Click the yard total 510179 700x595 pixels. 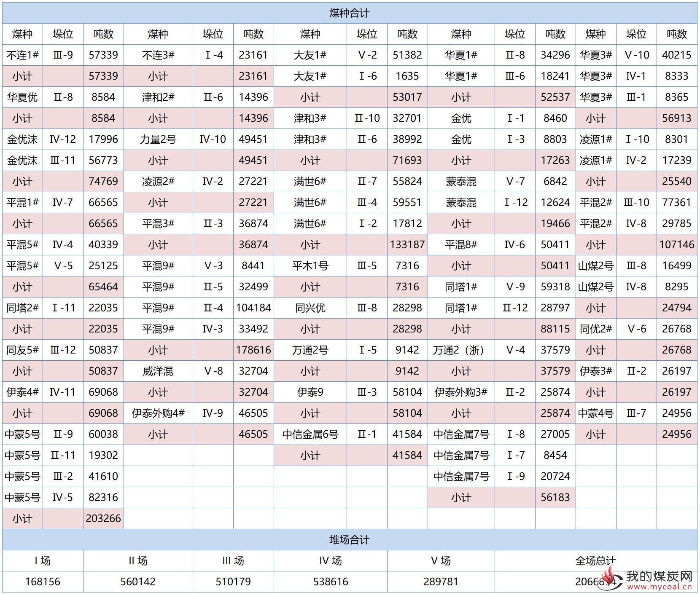(233, 582)
